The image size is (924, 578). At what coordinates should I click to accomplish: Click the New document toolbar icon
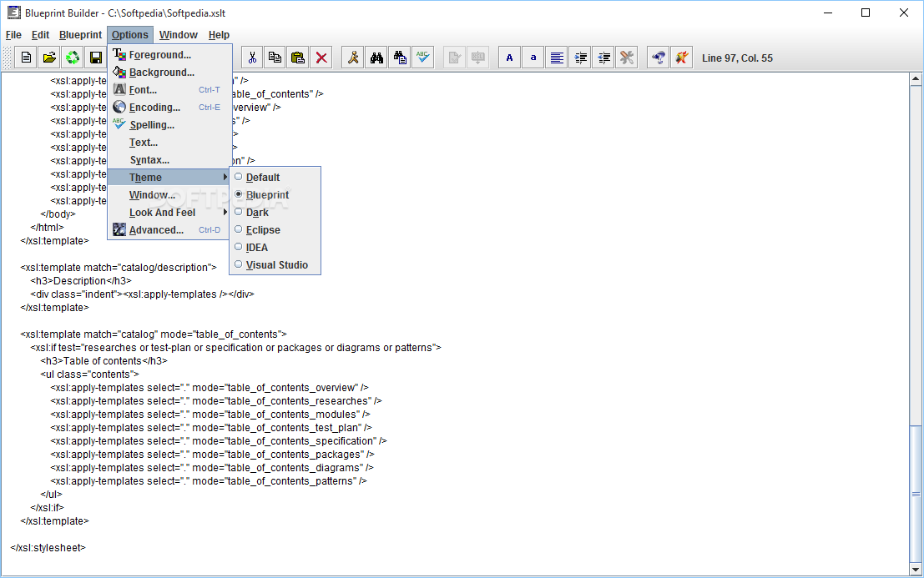click(x=26, y=58)
